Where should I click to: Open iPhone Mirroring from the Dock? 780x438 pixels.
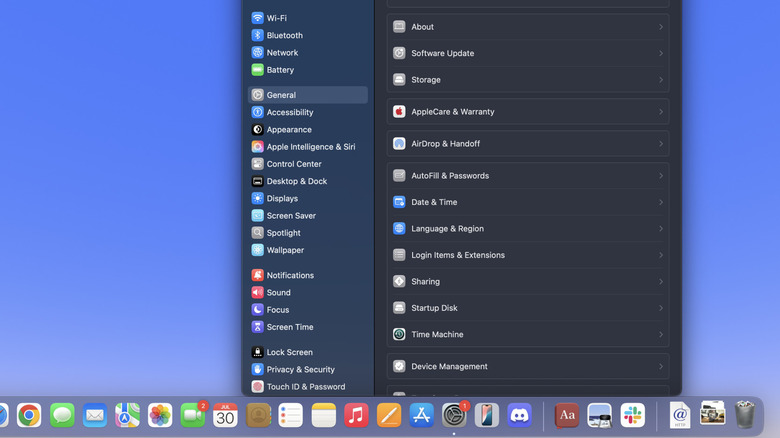pyautogui.click(x=487, y=415)
